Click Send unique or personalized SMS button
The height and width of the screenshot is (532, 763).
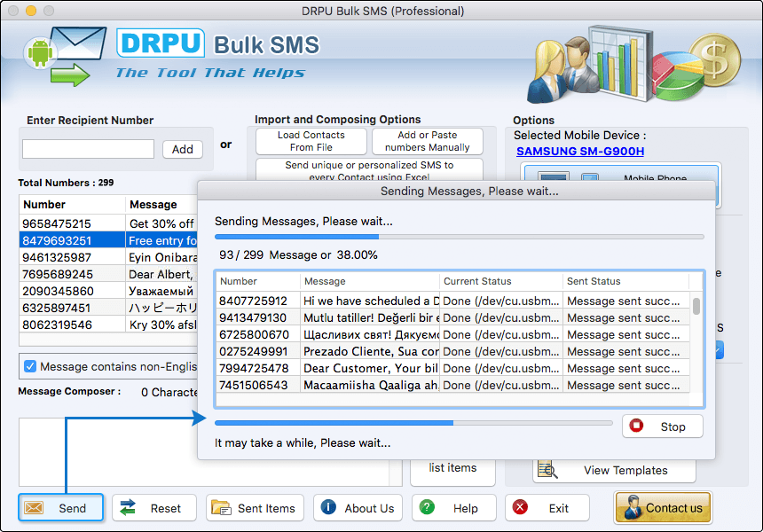[x=369, y=169]
